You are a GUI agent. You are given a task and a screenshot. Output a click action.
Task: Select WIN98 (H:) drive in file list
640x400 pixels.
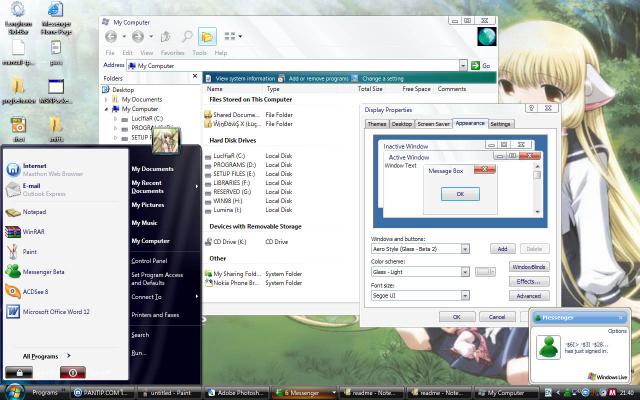point(224,201)
